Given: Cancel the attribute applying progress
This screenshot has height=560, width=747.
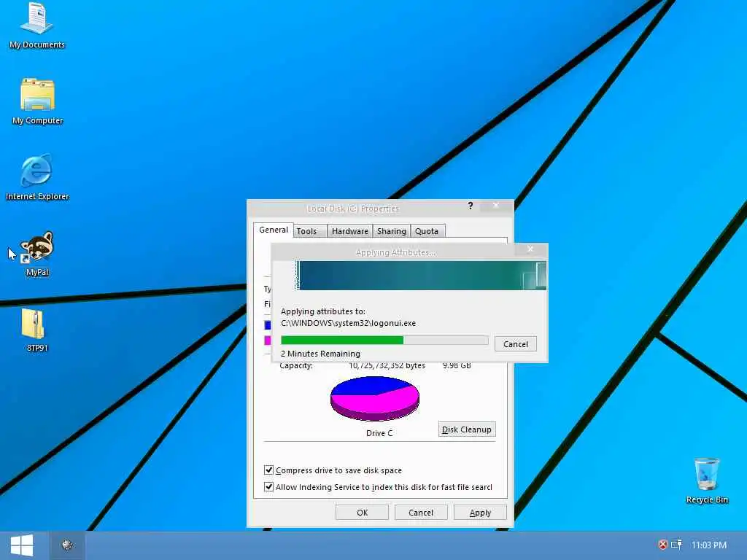Looking at the screenshot, I should [516, 344].
